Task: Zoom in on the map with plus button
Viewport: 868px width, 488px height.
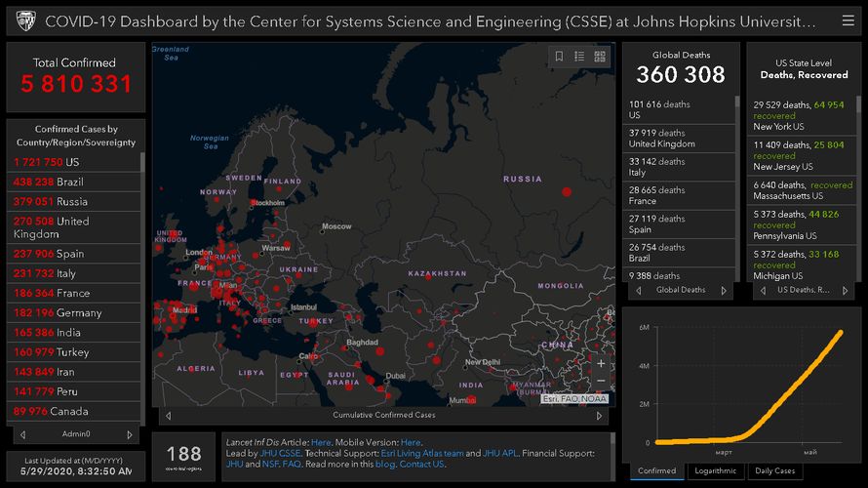Action: [601, 362]
